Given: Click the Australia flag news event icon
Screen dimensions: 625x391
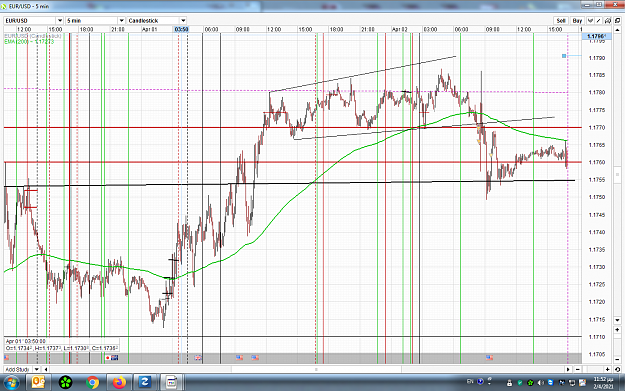Looking at the screenshot, I should (115, 358).
